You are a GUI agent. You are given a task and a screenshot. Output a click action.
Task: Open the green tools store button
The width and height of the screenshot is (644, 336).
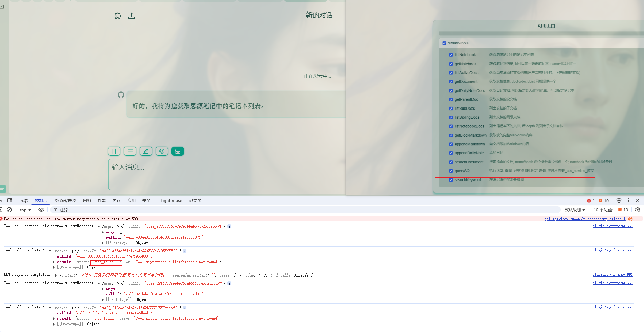tap(178, 151)
